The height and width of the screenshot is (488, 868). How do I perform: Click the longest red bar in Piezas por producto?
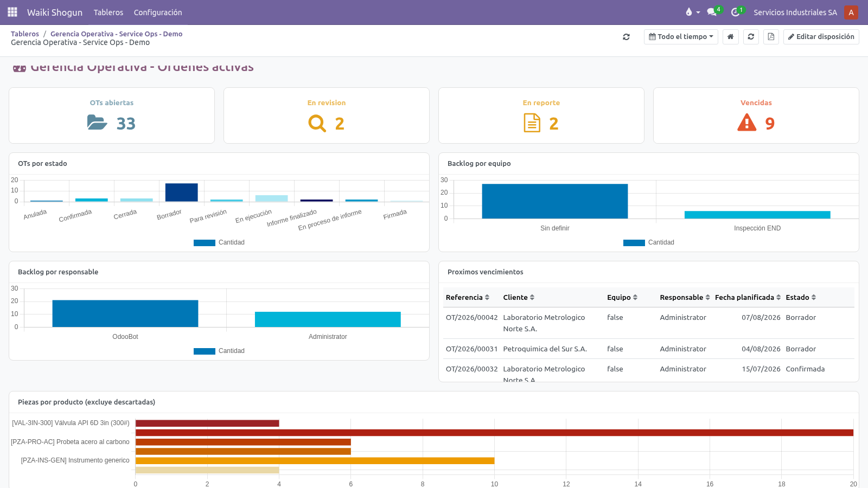[494, 433]
